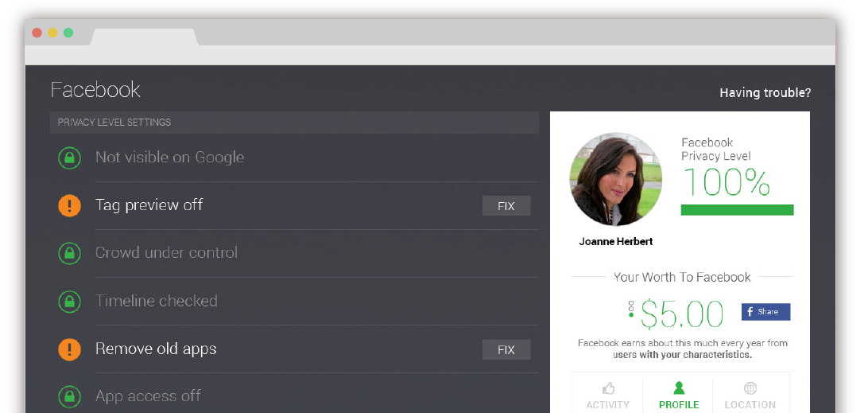
Task: Click the $5.00 worth value
Action: tap(682, 314)
